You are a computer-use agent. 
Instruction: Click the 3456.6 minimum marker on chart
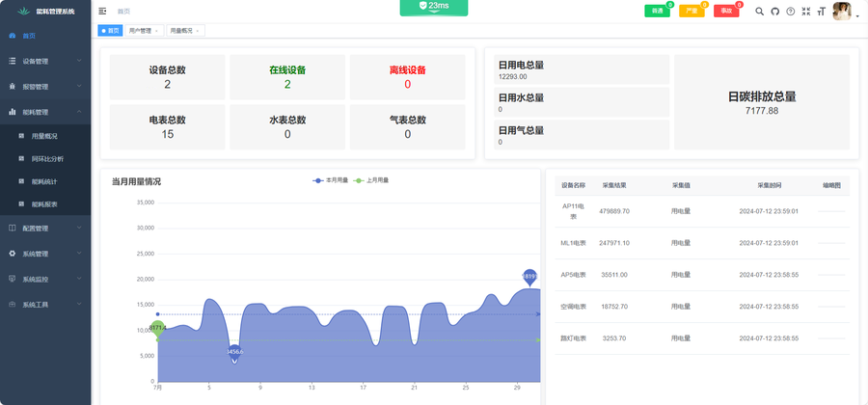[234, 353]
